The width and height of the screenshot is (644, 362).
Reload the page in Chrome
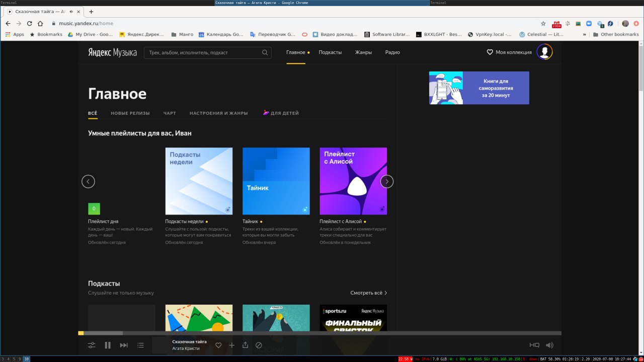coord(29,23)
